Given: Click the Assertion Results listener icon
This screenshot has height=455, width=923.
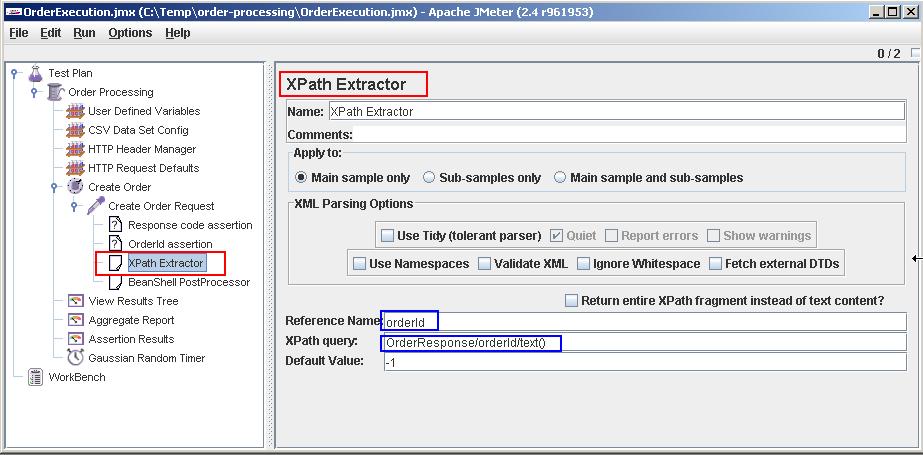Looking at the screenshot, I should point(76,338).
